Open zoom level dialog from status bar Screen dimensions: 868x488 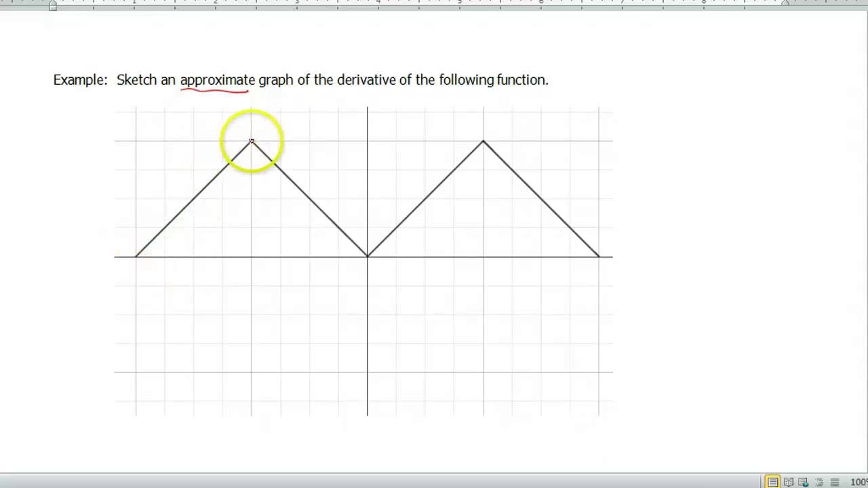coord(859,482)
